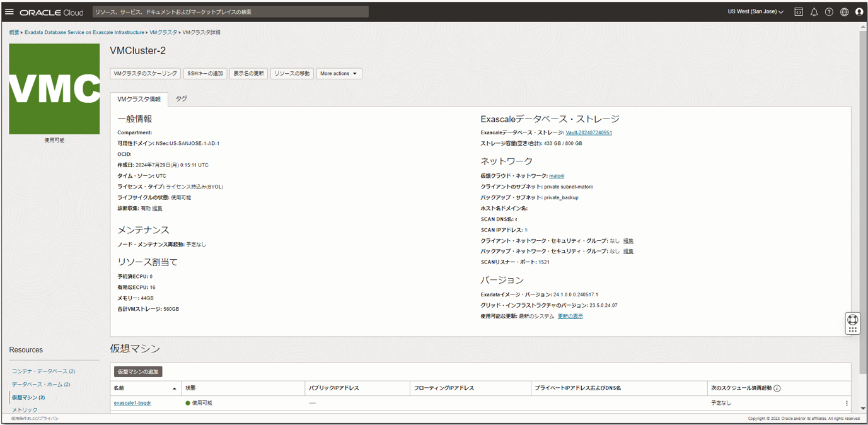Open the exascale1-bsgdr virtual machine link

point(132,403)
